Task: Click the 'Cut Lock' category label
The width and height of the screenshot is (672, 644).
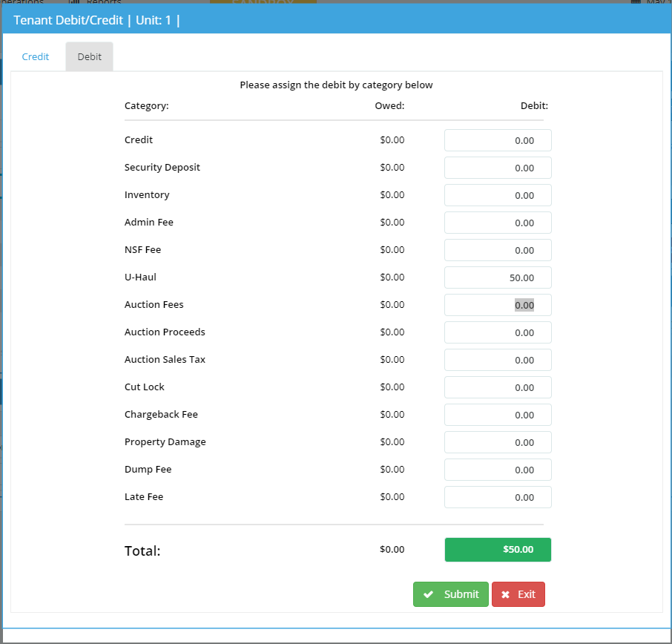Action: tap(144, 387)
